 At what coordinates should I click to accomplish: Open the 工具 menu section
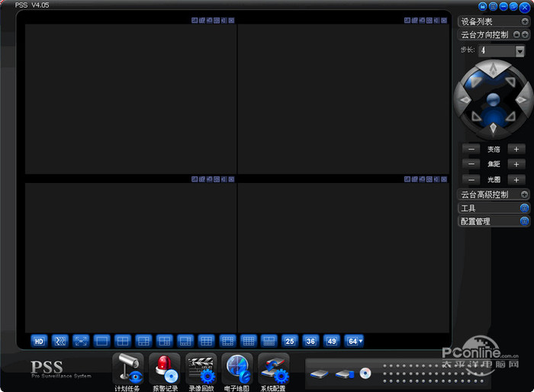[494, 207]
